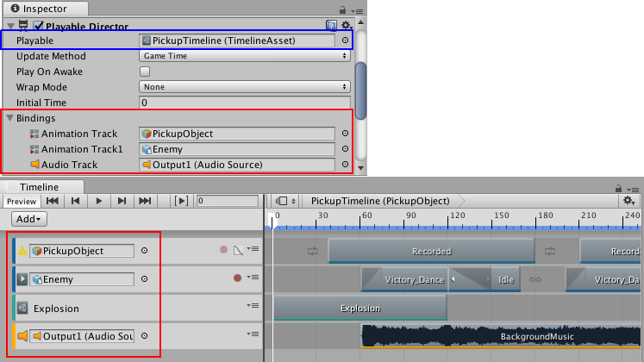Select the Timeline tab
This screenshot has height=362, width=644.
click(x=39, y=186)
